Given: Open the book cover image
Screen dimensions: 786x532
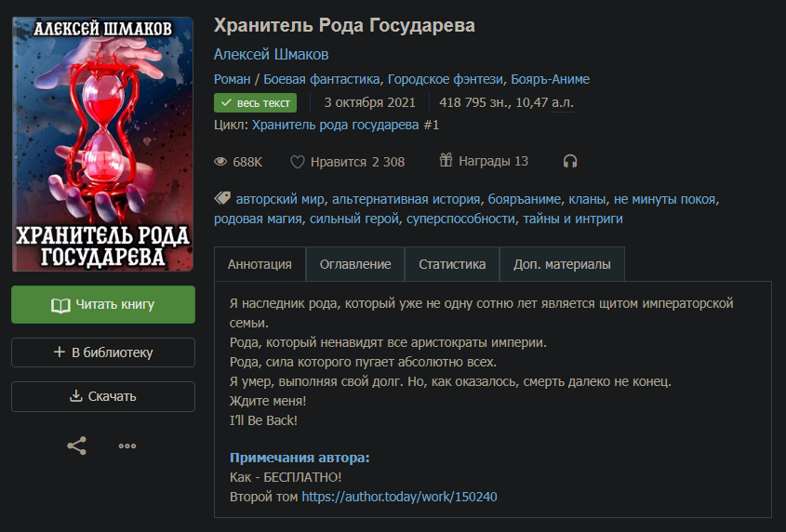Looking at the screenshot, I should point(102,144).
